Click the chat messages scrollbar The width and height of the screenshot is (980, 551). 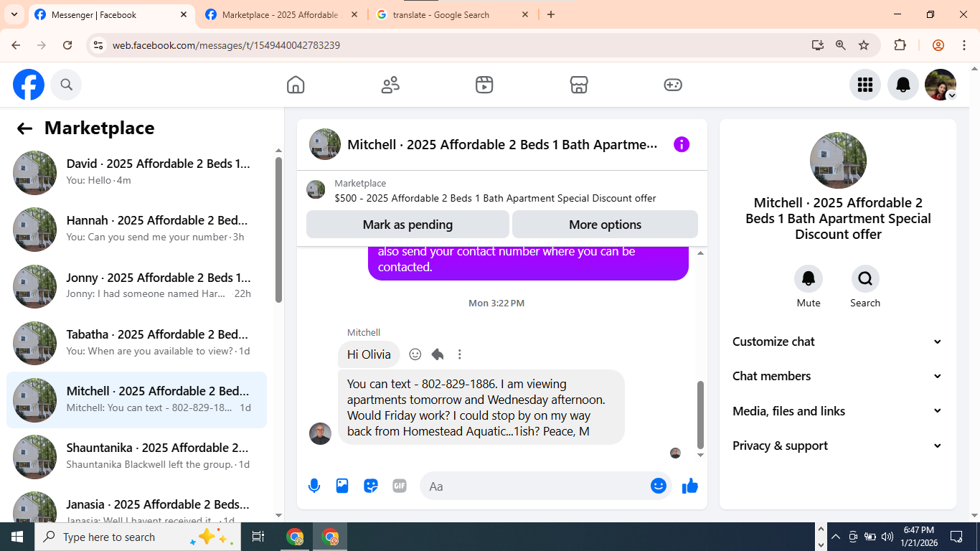700,415
